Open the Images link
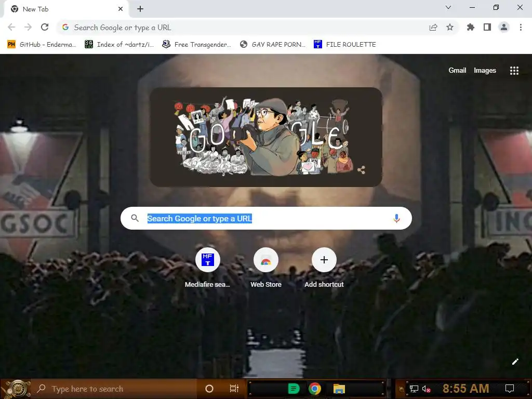 [485, 70]
